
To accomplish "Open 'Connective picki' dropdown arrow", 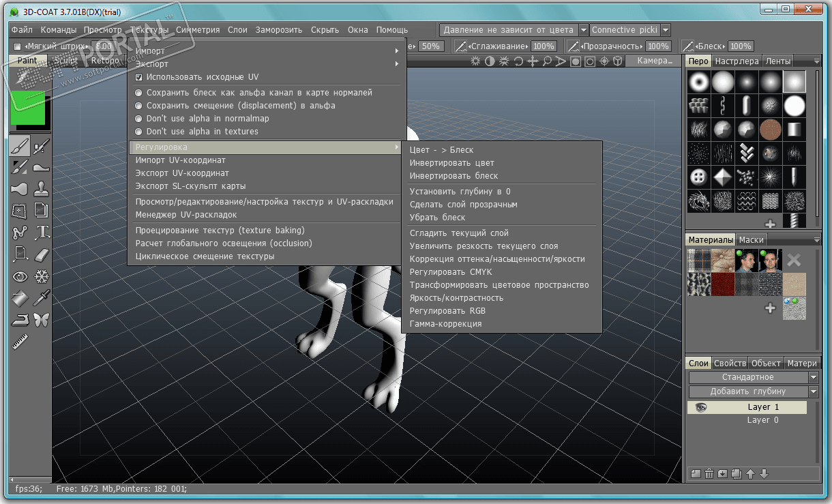I will click(x=666, y=30).
